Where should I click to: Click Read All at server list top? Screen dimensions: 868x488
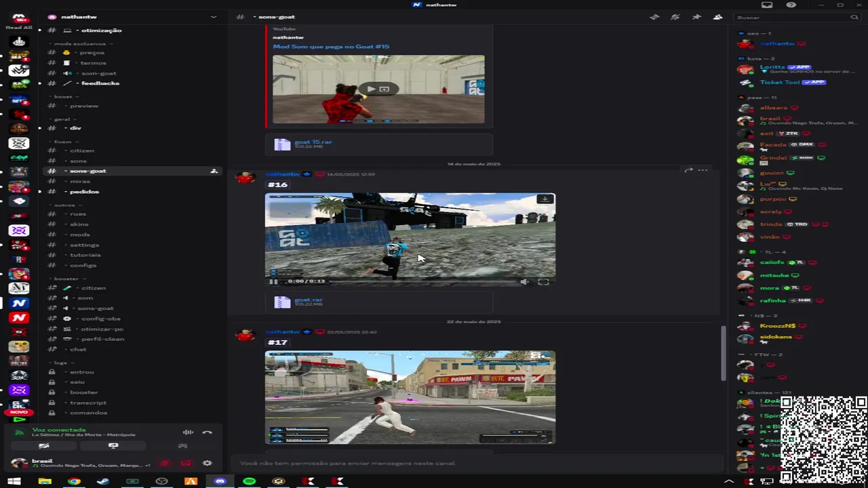click(x=19, y=28)
